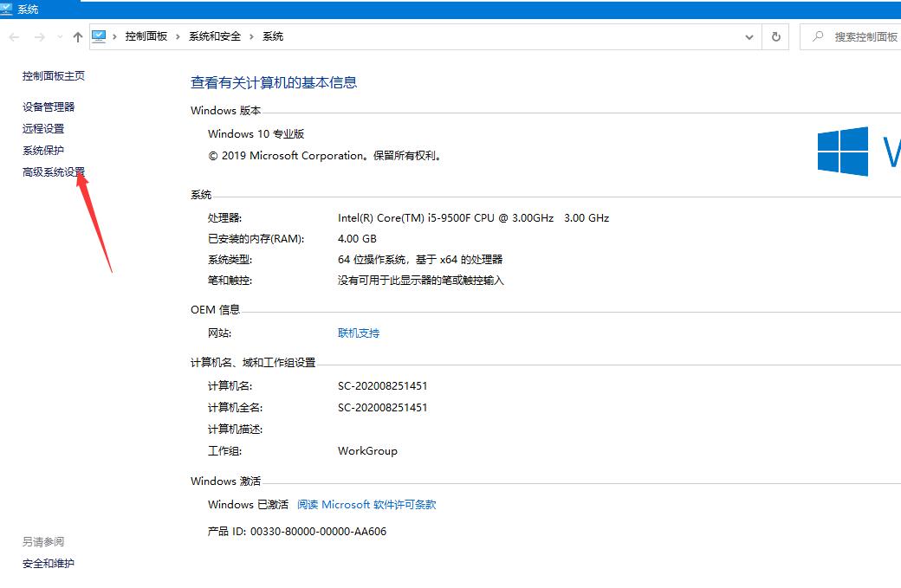901x588 pixels.
Task: Open the address bar history dropdown
Action: click(x=749, y=36)
